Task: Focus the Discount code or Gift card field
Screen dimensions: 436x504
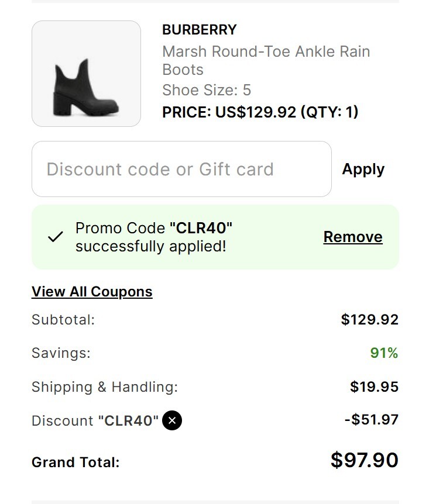Action: (x=181, y=169)
